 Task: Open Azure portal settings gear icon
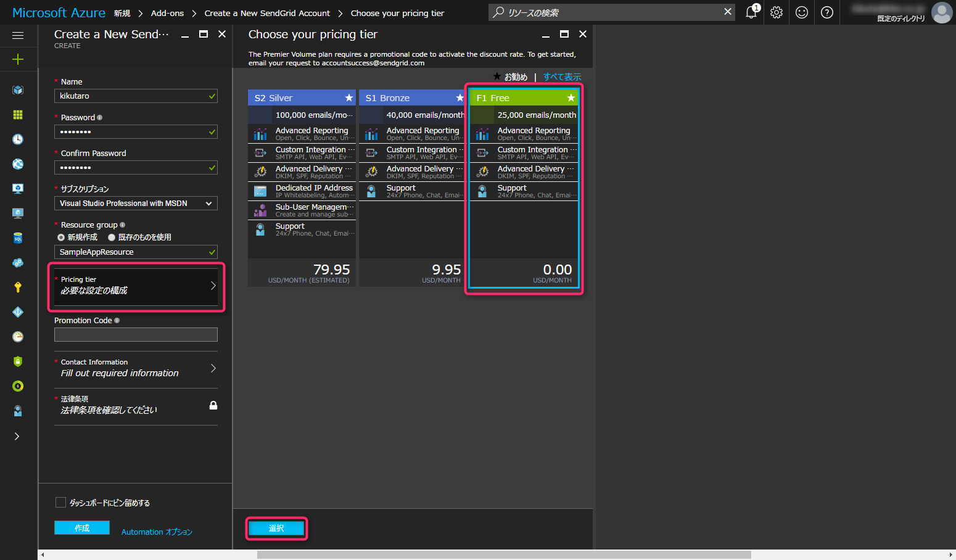[776, 12]
